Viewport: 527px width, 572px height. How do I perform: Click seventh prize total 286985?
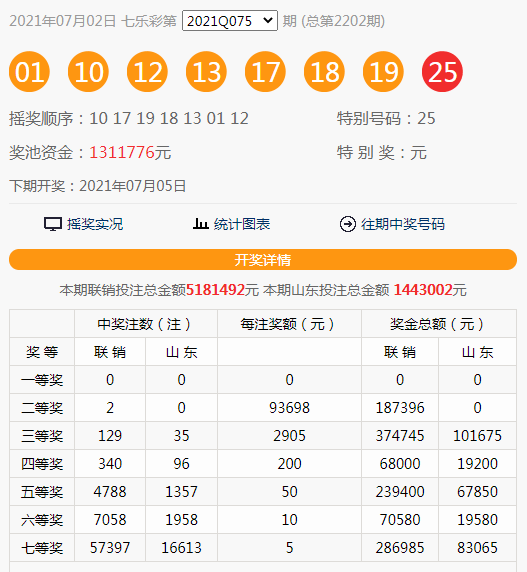(400, 548)
